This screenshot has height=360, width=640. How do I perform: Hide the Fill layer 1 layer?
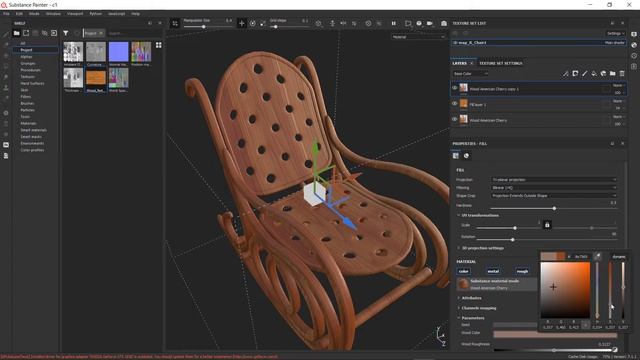pos(454,104)
